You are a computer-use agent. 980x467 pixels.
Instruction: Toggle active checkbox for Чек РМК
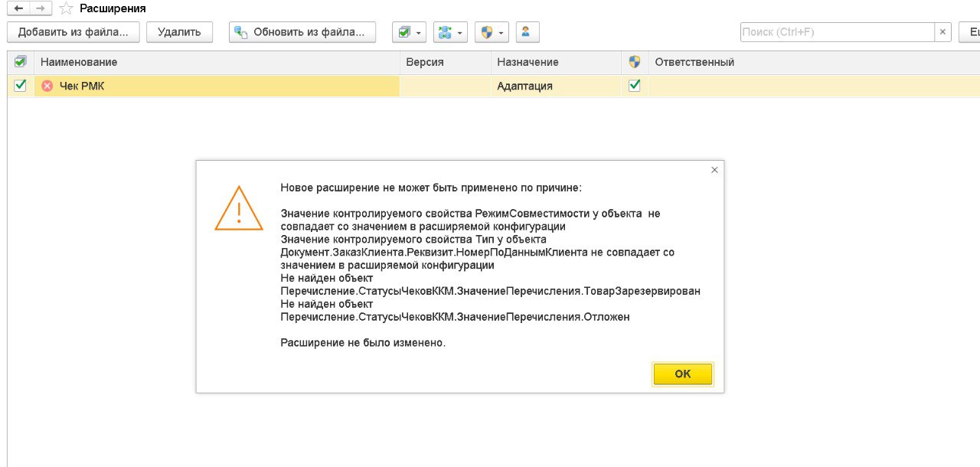point(21,86)
